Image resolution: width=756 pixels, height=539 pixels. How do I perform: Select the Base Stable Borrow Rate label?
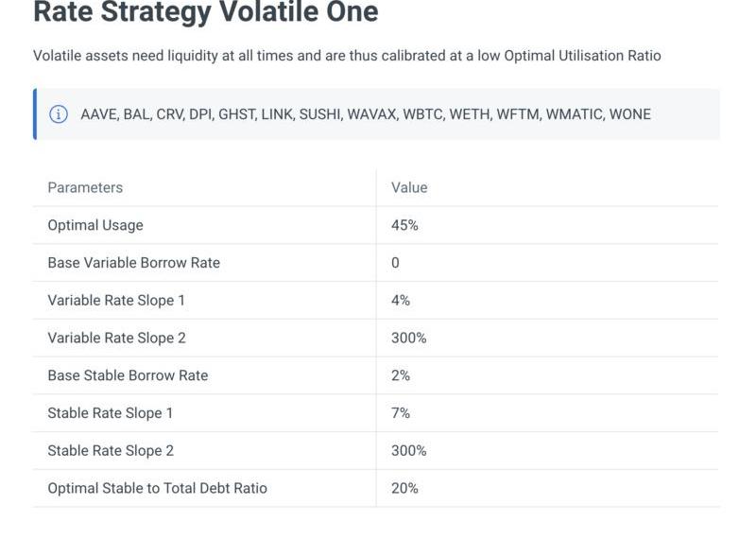[128, 376]
